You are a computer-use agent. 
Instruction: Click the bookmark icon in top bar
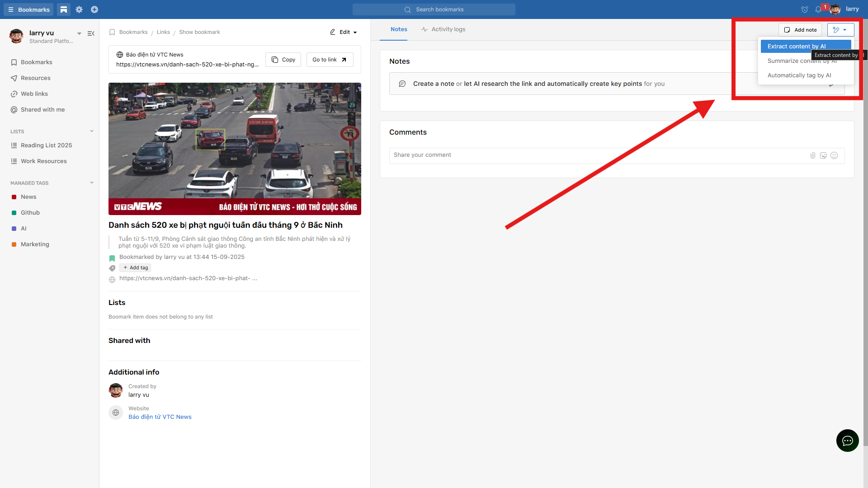[64, 9]
